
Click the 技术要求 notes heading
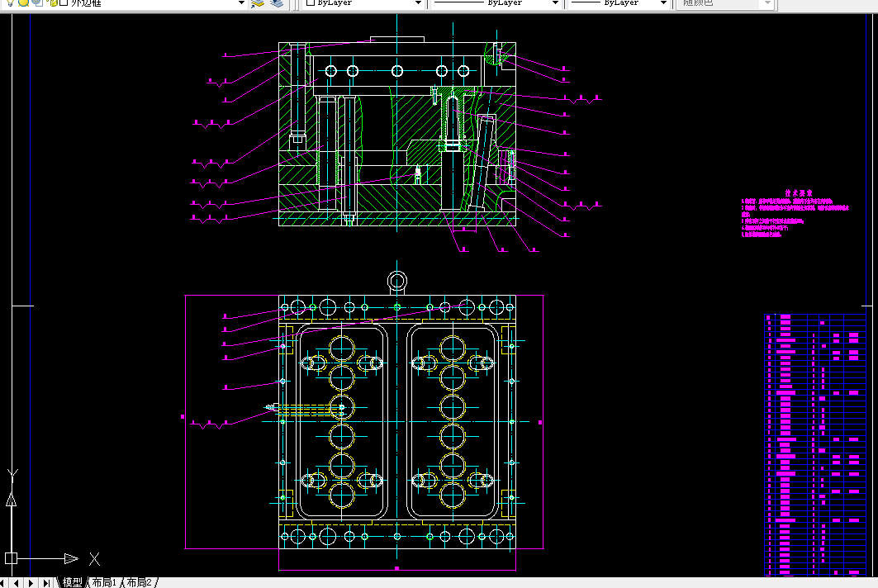[799, 192]
